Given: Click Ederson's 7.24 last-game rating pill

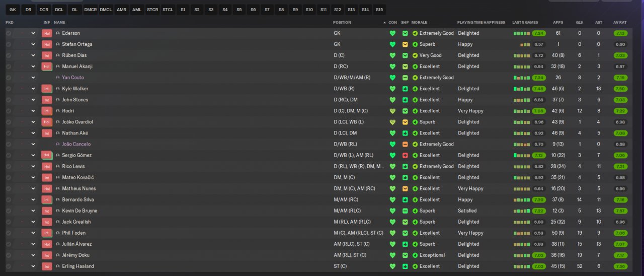Looking at the screenshot, I should click(539, 33).
